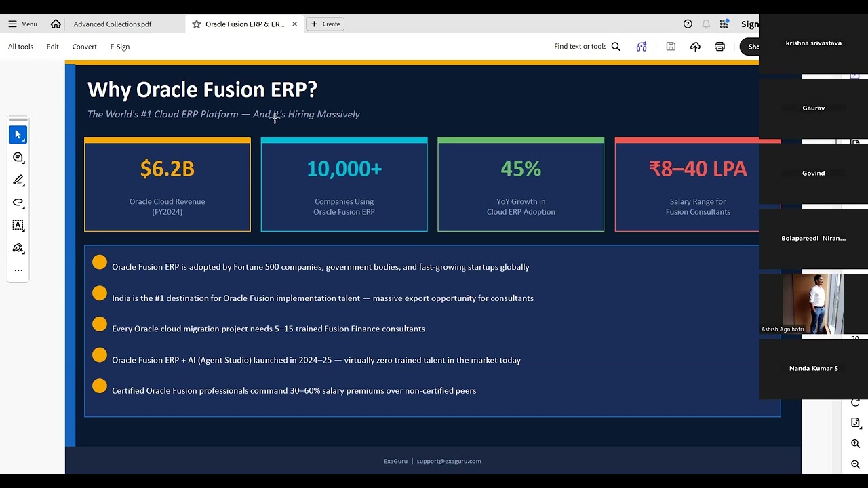Screen dimensions: 868x488
Task: Open the Help question mark icon
Action: point(688,24)
